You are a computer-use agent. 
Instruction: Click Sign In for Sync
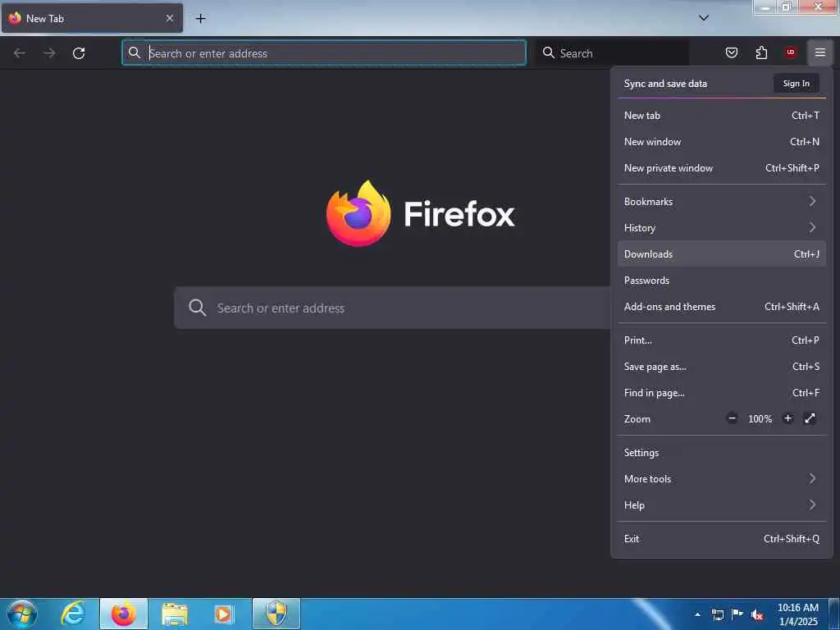796,84
